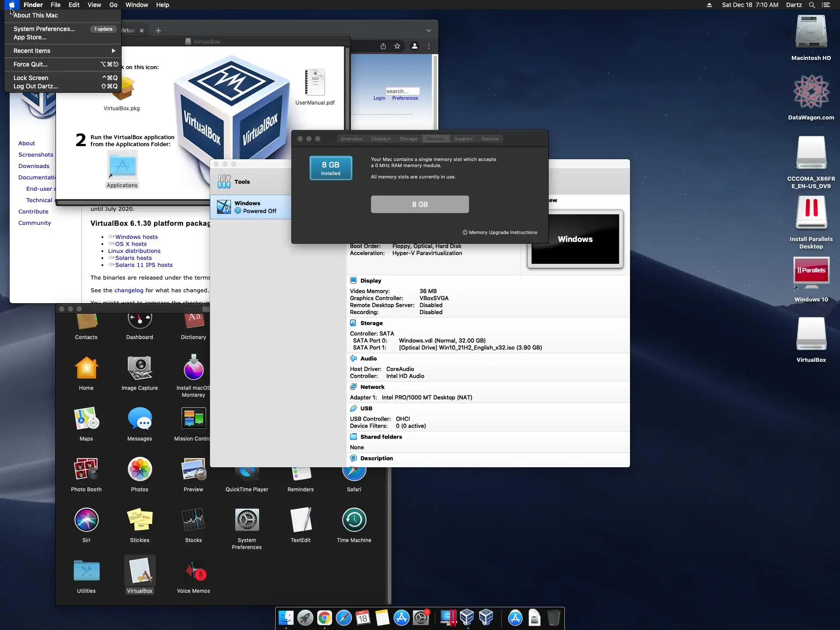Launch Stickies from the Applications folder

click(140, 521)
